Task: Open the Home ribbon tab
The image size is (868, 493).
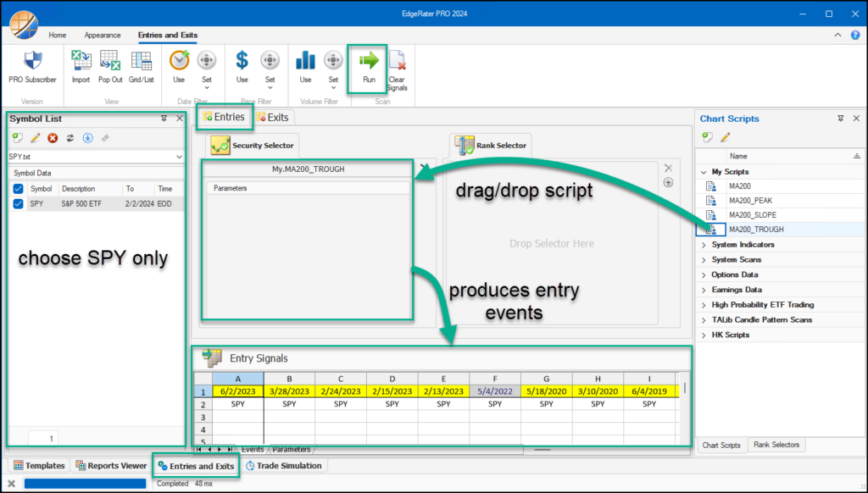Action: 57,35
